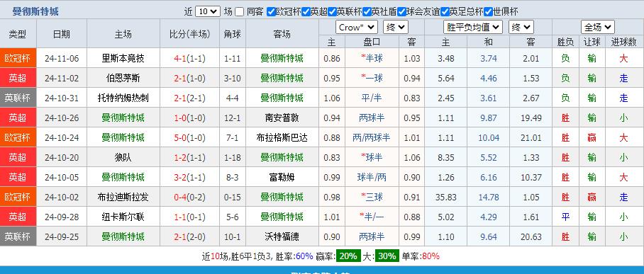Click away odds value 21.01
The width and height of the screenshot is (644, 274).
(532, 137)
